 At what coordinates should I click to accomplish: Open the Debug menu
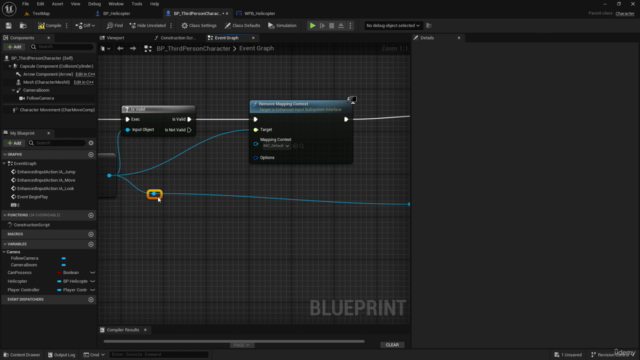point(94,4)
